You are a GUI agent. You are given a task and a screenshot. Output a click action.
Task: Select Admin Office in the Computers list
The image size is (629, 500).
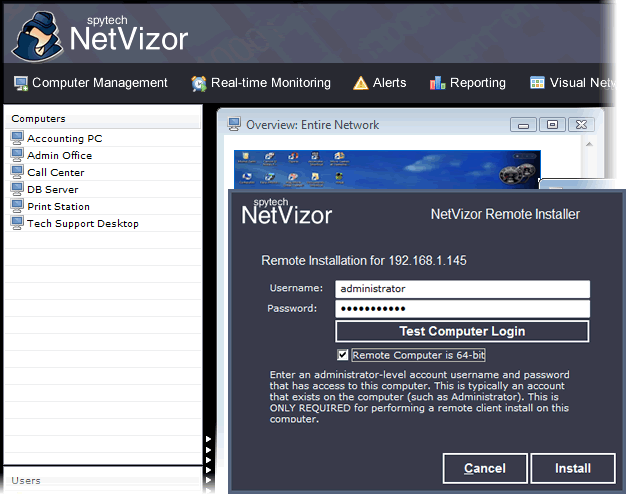click(103, 155)
